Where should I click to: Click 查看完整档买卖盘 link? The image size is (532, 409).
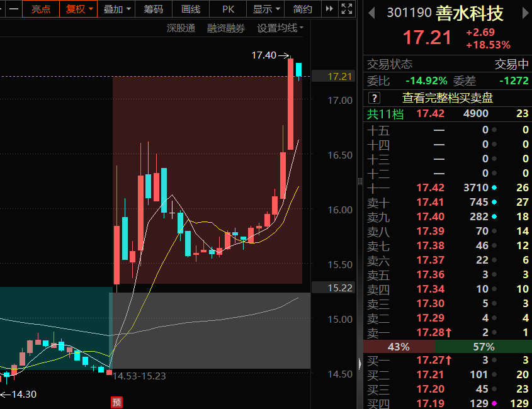point(447,98)
